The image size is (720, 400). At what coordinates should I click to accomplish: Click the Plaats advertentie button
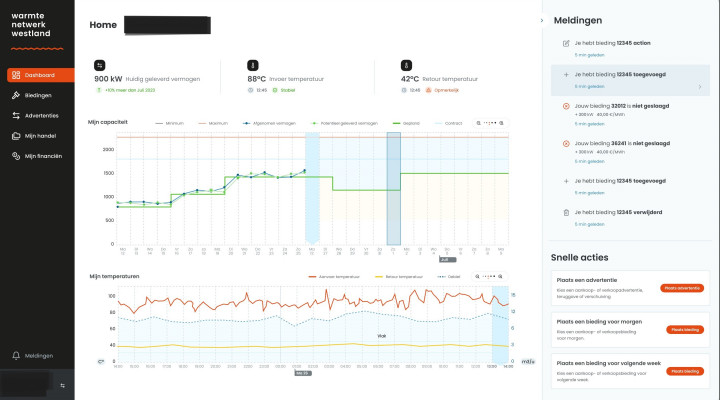coord(682,288)
